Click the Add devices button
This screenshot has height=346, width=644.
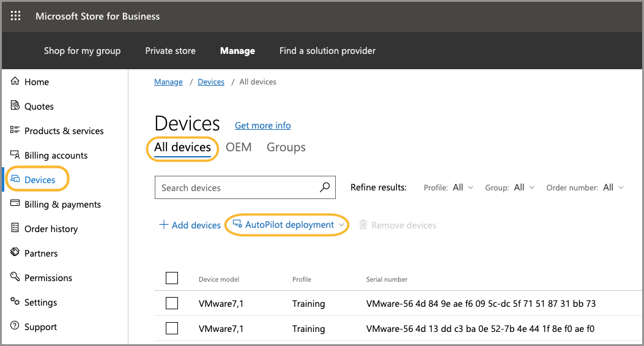point(190,225)
